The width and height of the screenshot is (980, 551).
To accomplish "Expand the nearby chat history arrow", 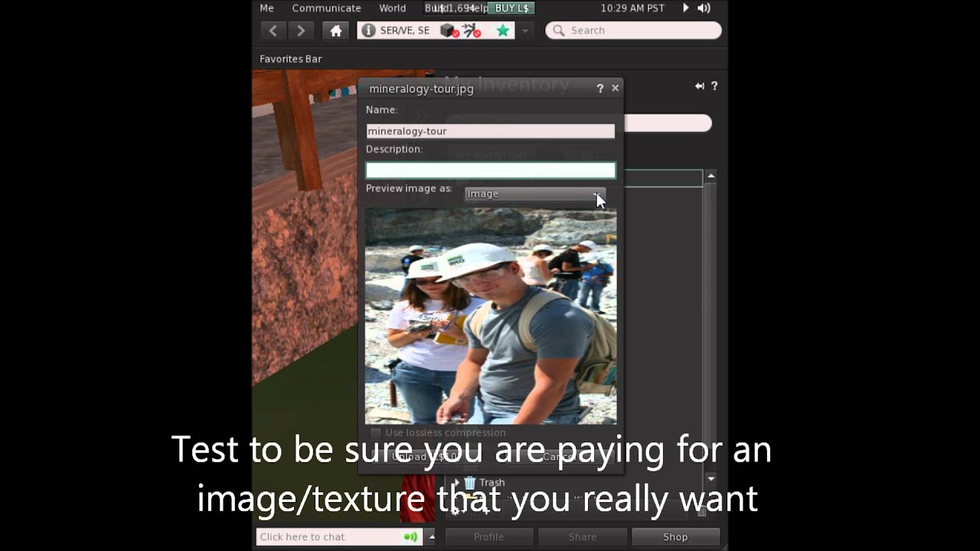I will point(431,536).
